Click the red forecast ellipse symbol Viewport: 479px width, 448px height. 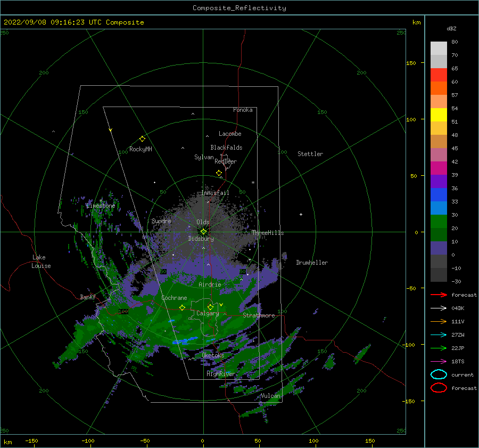[x=439, y=388]
